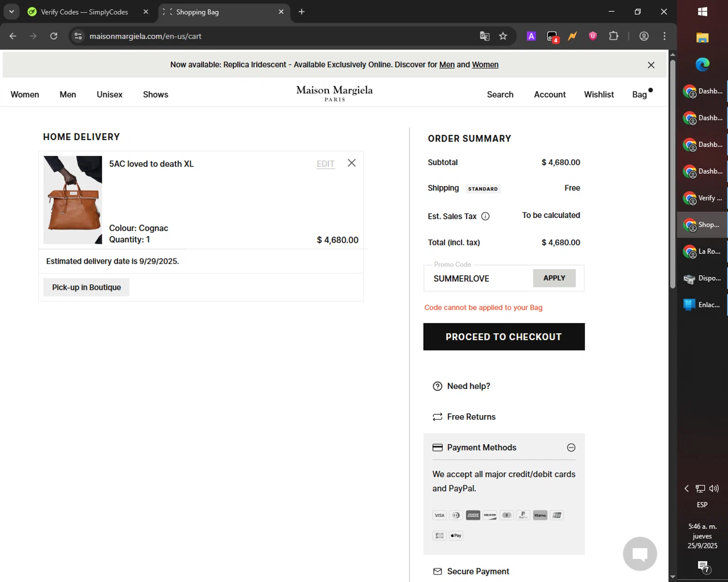
Task: Open the Enlac... taskbar window
Action: (x=702, y=305)
